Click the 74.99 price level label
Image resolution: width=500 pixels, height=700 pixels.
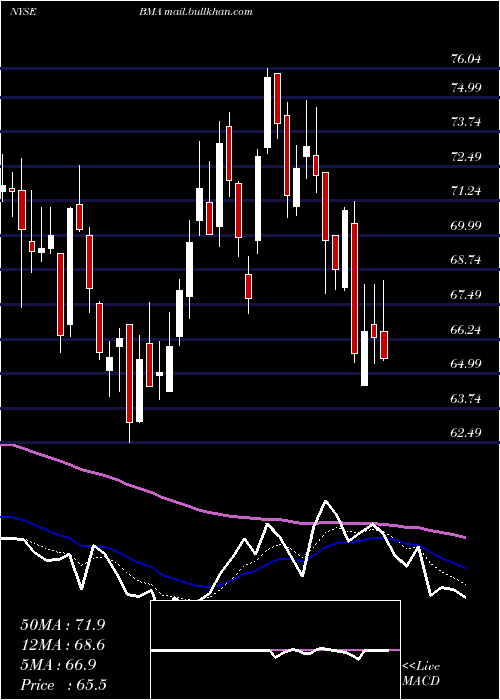[x=467, y=88]
